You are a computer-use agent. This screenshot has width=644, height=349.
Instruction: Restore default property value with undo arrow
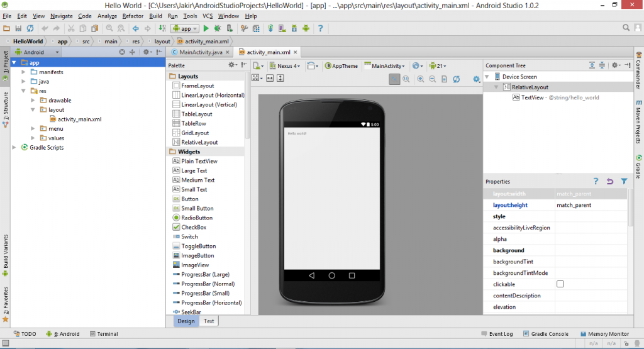click(610, 181)
